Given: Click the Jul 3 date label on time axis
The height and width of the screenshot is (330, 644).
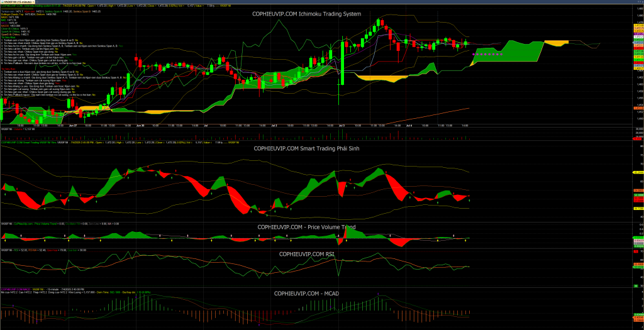Looking at the screenshot, I should 341,125.
